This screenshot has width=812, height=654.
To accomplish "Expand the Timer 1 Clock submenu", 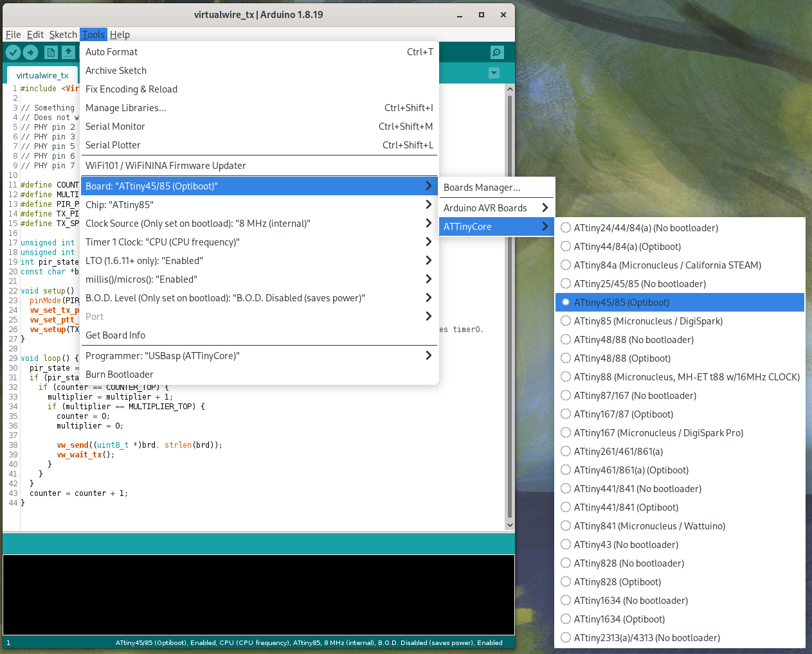I will tap(259, 242).
